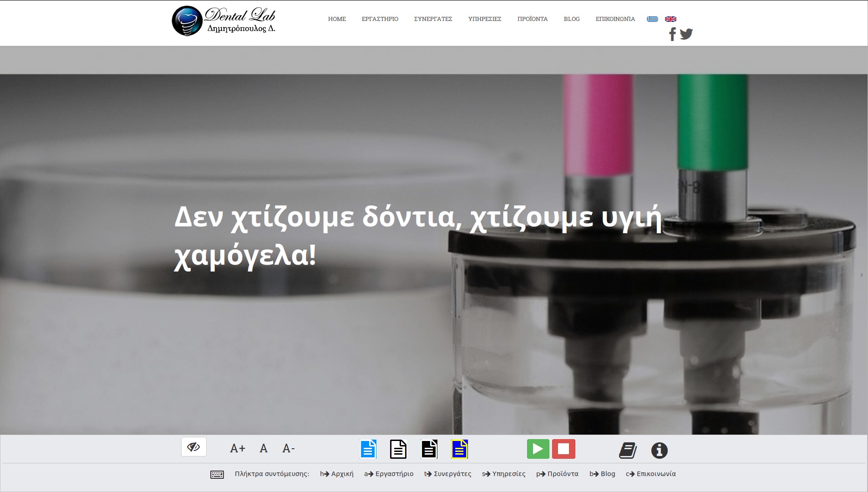
Task: Open ΕΡΓΑΣΤΗΡΙΟ menu item
Action: click(380, 19)
